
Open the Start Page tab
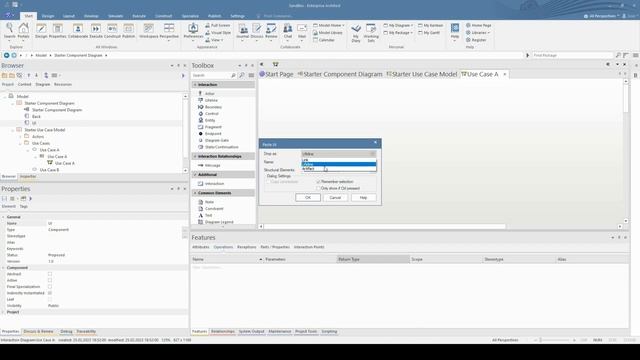[276, 74]
